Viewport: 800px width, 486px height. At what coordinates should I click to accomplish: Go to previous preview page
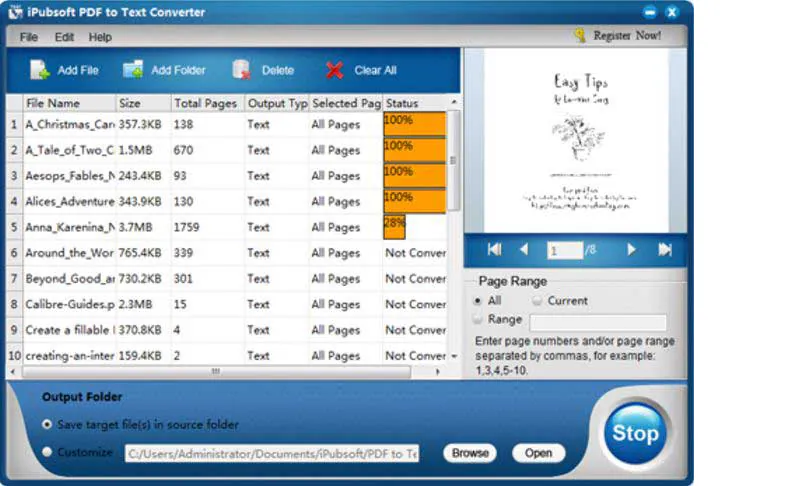(x=523, y=249)
